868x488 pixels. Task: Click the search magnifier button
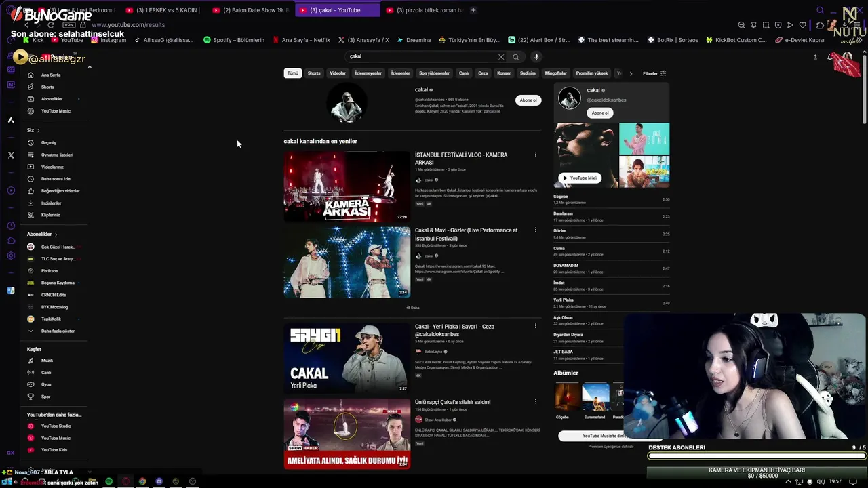(x=515, y=57)
